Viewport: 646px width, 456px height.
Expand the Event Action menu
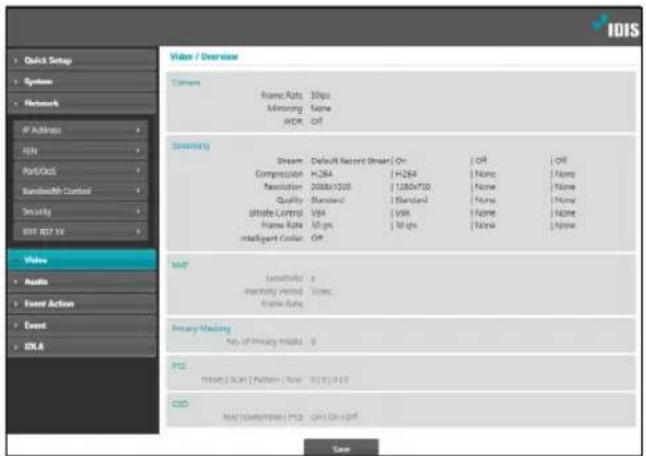tap(82, 304)
